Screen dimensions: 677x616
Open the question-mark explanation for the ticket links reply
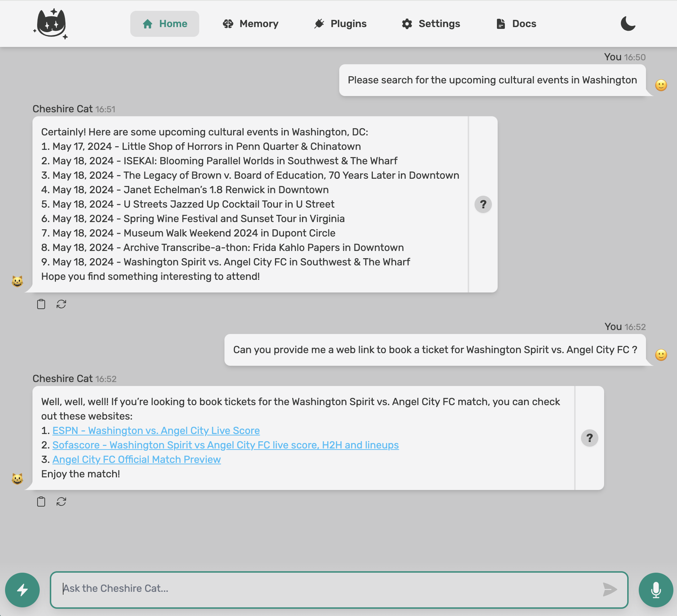point(589,438)
